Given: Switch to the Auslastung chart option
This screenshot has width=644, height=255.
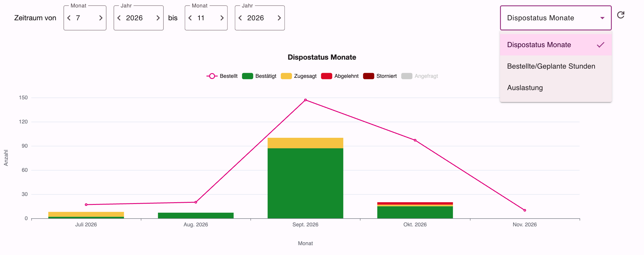Looking at the screenshot, I should pyautogui.click(x=556, y=88).
